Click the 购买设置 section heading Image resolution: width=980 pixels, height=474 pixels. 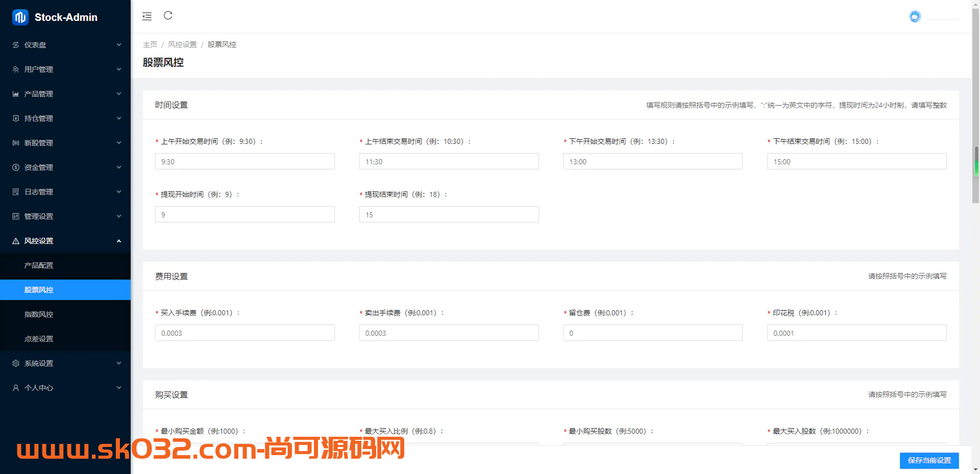click(x=171, y=395)
